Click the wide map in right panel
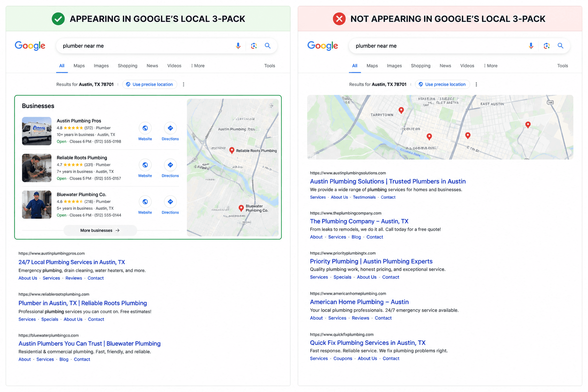This screenshot has width=588, height=392. pyautogui.click(x=440, y=127)
